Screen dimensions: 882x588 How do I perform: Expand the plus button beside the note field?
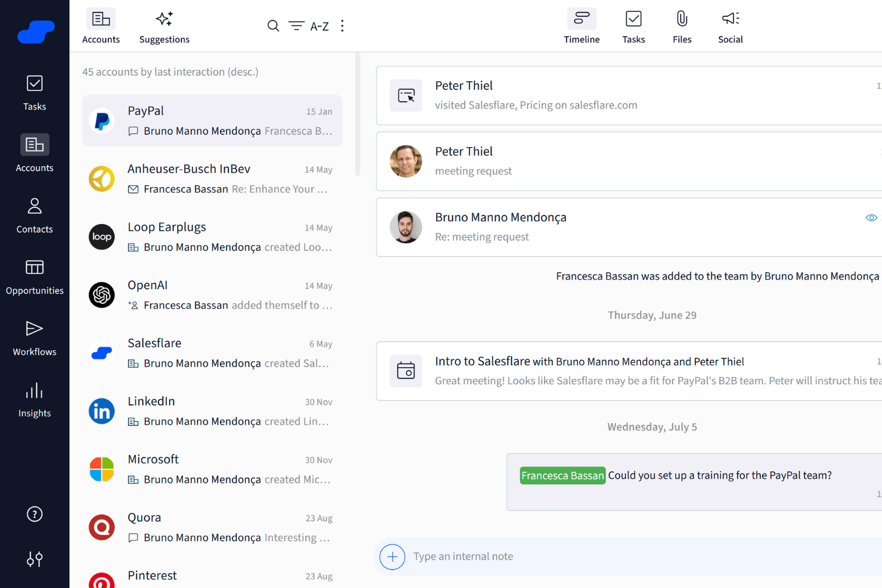pyautogui.click(x=392, y=556)
